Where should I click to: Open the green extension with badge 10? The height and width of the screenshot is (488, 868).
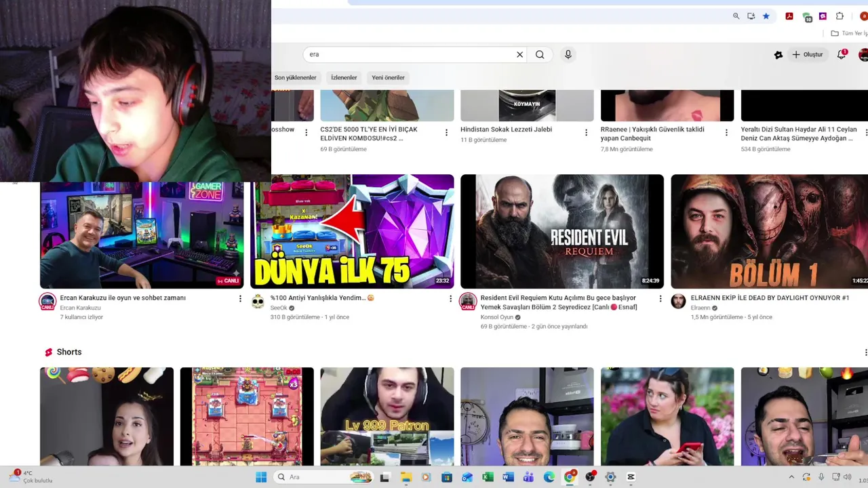[807, 17]
